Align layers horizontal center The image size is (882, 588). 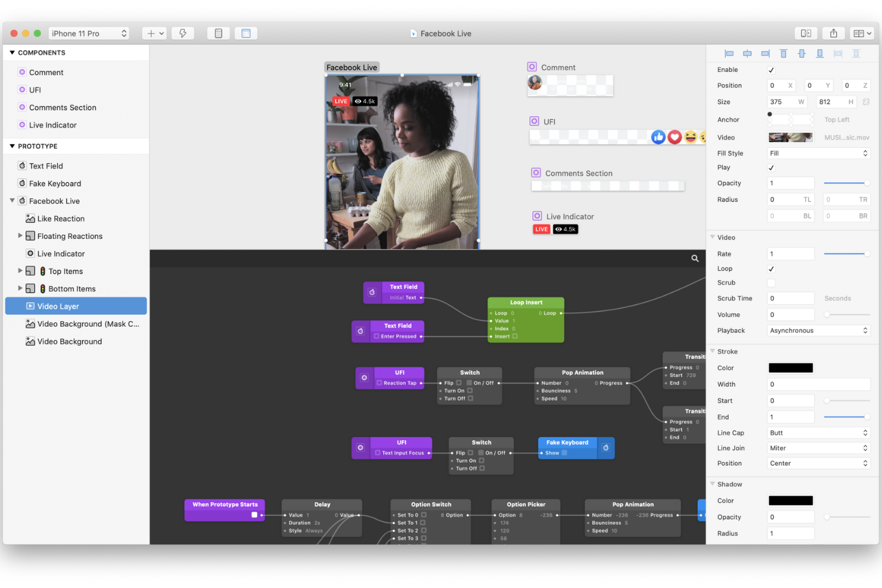click(747, 54)
